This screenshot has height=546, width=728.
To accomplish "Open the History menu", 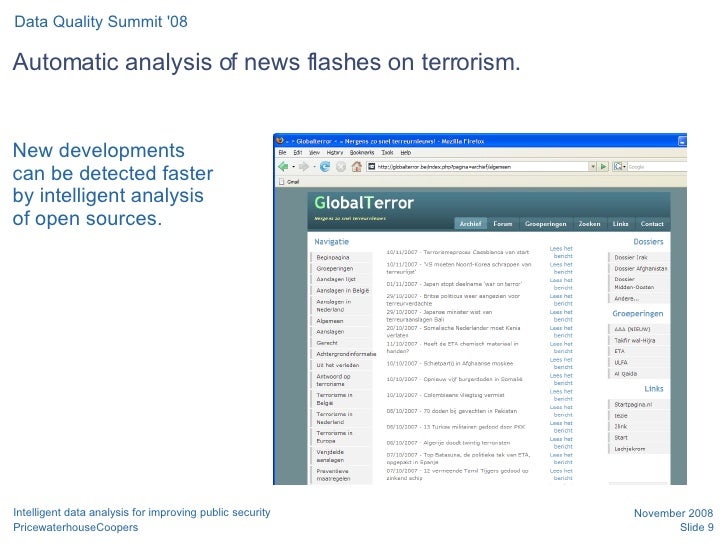I will click(334, 153).
